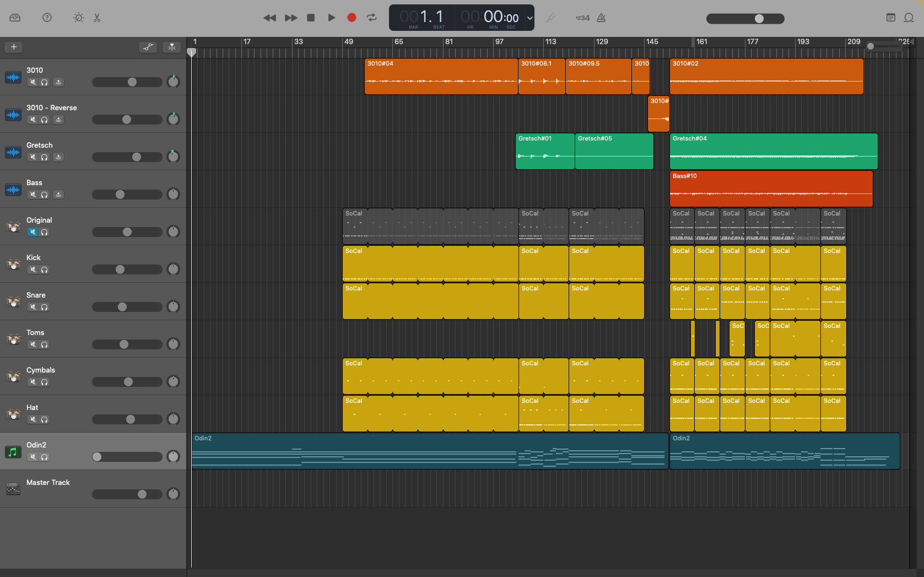Select the Gretsch#04 region
Image resolution: width=924 pixels, height=577 pixels.
coord(774,152)
